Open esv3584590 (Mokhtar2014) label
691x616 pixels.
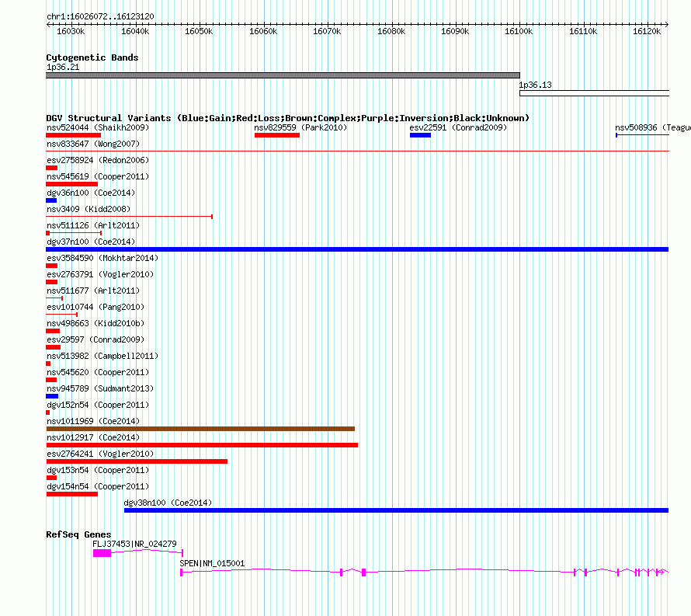point(102,258)
